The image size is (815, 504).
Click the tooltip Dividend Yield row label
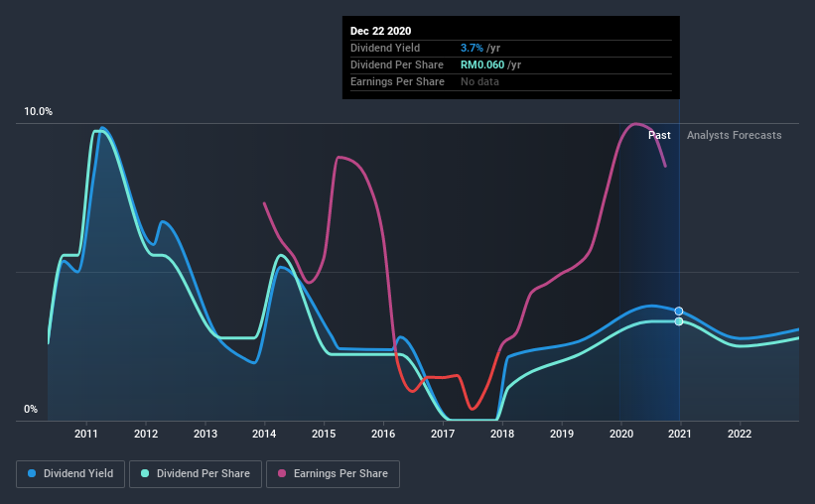pyautogui.click(x=385, y=48)
